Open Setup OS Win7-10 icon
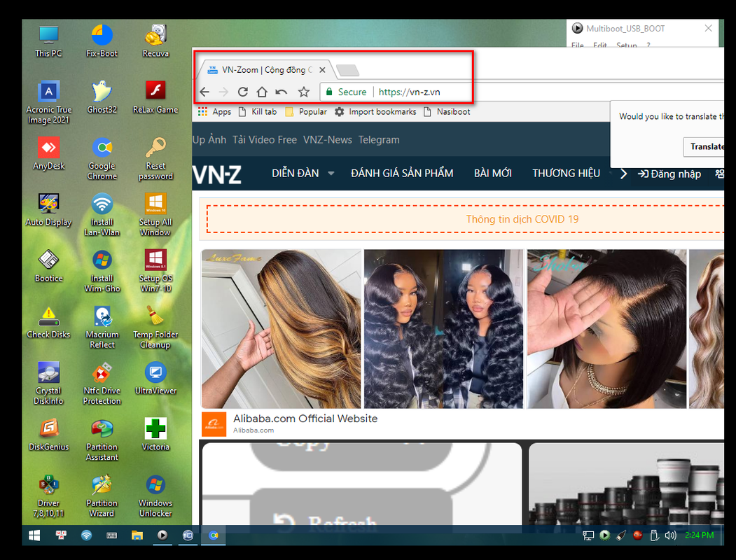The image size is (736, 560). (x=155, y=272)
